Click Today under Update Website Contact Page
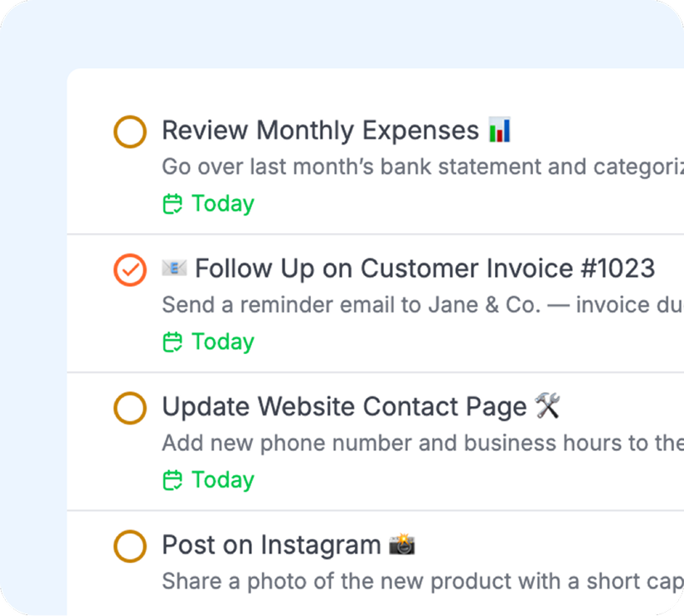684x616 pixels. (221, 479)
